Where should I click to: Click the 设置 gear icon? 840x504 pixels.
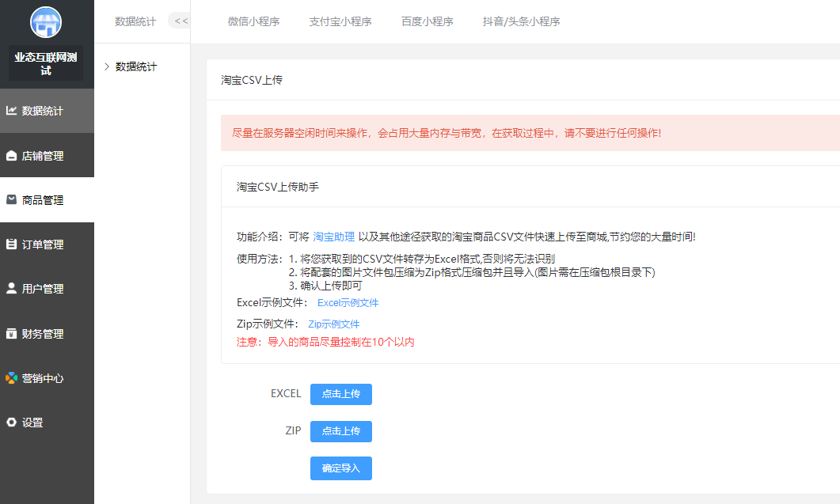click(11, 422)
